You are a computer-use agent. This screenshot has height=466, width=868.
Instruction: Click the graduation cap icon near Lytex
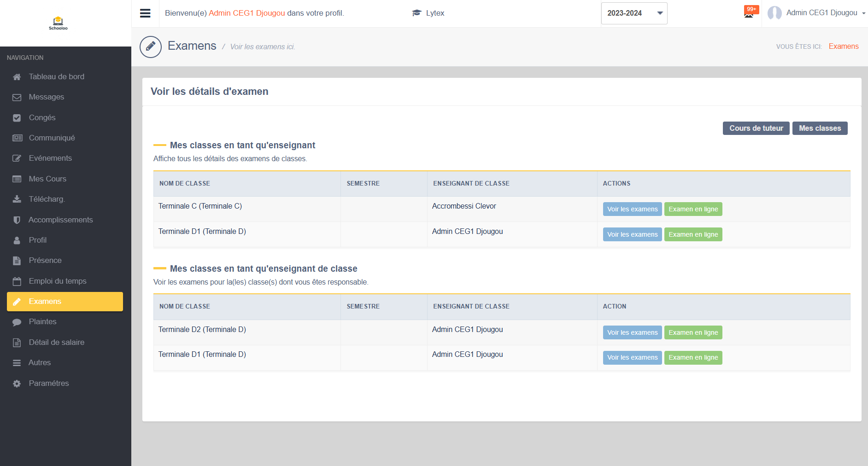coord(416,13)
